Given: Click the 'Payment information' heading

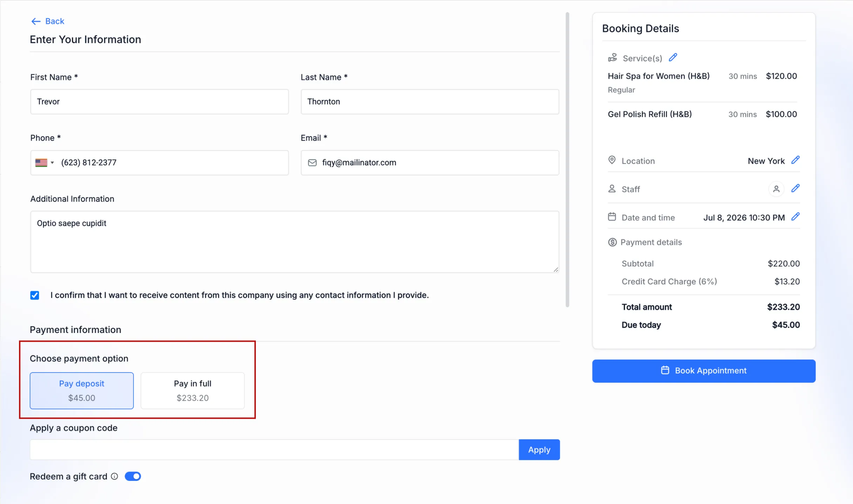Looking at the screenshot, I should point(75,330).
